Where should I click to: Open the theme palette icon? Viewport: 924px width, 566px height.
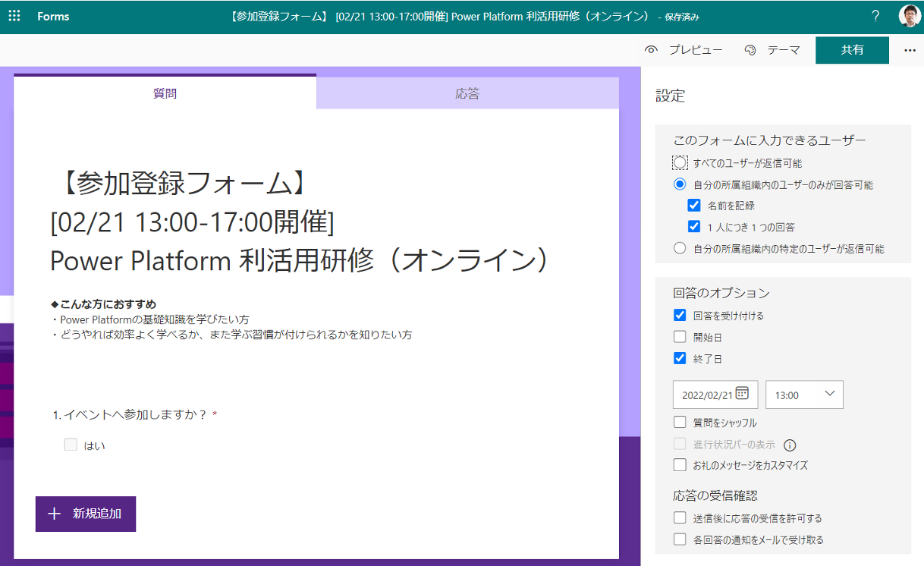(x=750, y=50)
